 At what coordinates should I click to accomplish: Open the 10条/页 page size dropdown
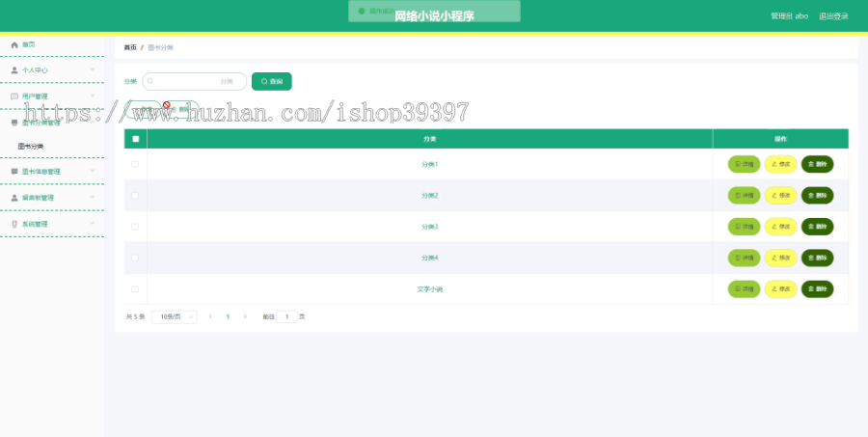click(174, 316)
